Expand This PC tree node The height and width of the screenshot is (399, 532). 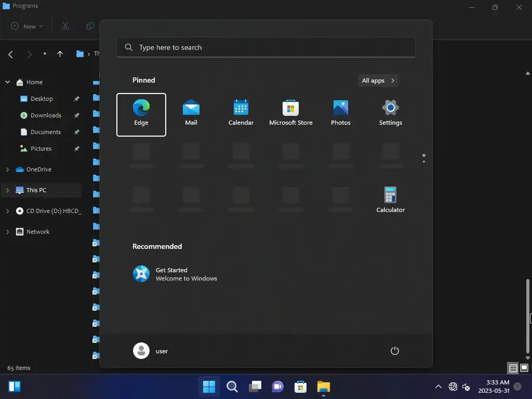[7, 190]
